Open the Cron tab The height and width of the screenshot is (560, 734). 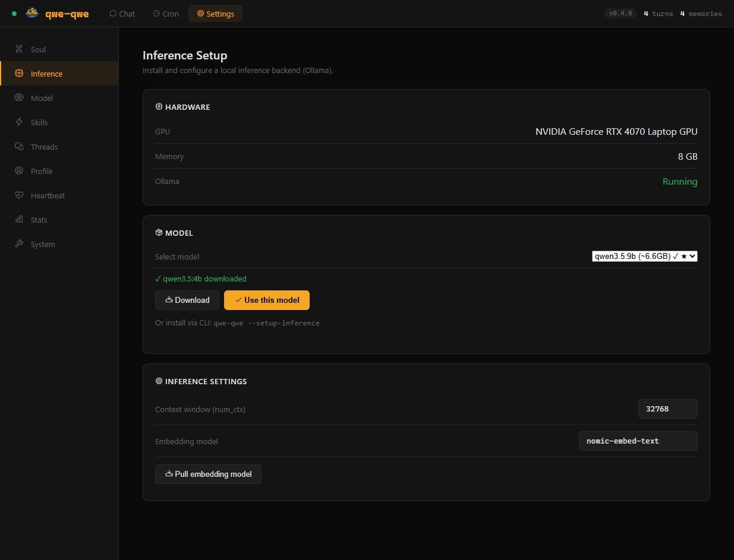(x=166, y=13)
